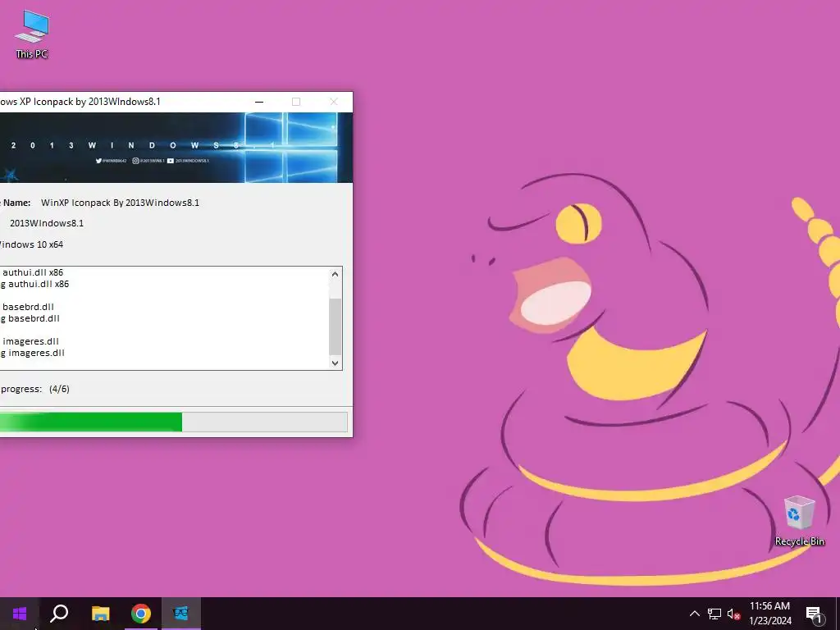Image resolution: width=840 pixels, height=630 pixels.
Task: Open the Windows Start menu
Action: click(20, 614)
